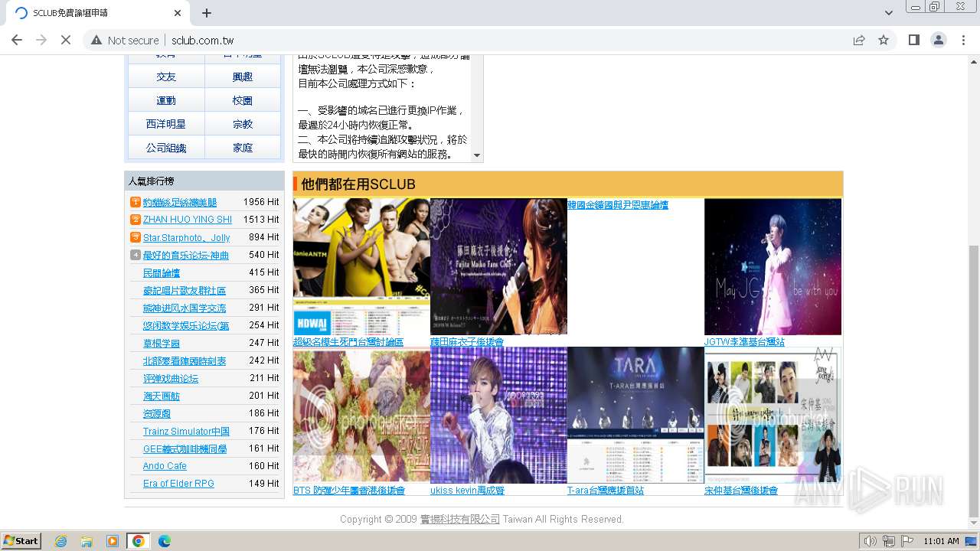
Task: Click the page vertical scrollbar thumb
Action: click(974, 380)
